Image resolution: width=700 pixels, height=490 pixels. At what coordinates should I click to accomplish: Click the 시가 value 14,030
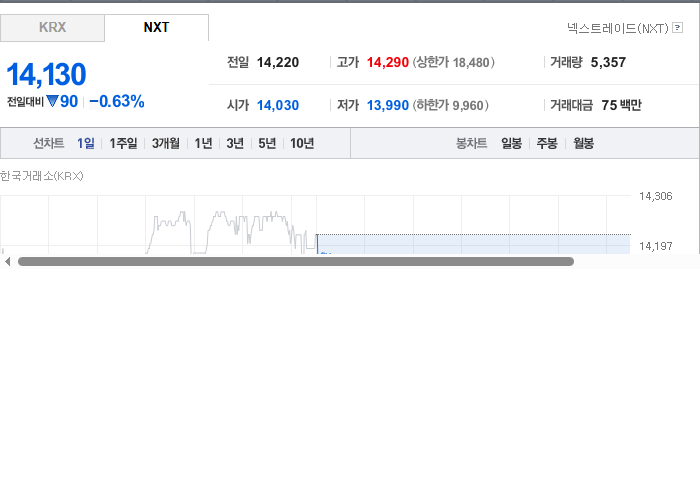(x=278, y=105)
